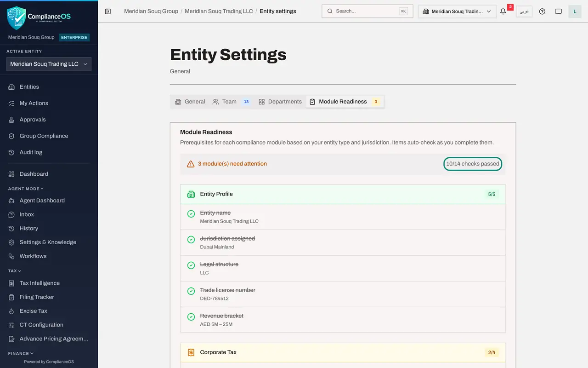This screenshot has height=368, width=588.
Task: Expand the Entity Profile module header
Action: coord(343,195)
